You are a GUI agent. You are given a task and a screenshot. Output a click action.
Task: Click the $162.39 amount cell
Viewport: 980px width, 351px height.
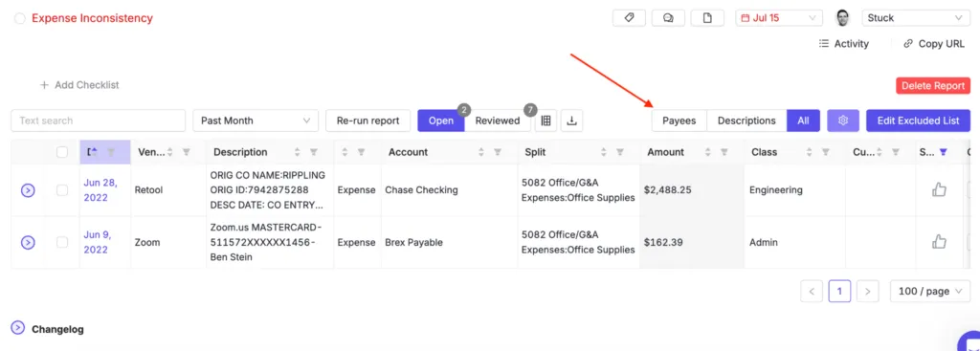point(692,242)
